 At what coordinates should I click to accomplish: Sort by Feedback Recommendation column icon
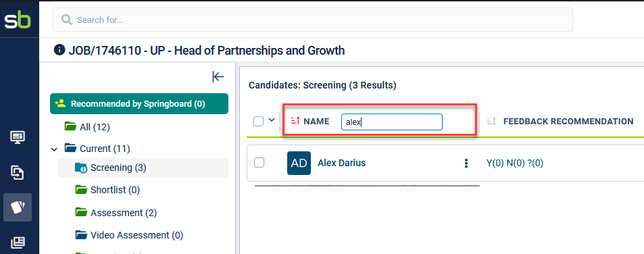[x=492, y=122]
